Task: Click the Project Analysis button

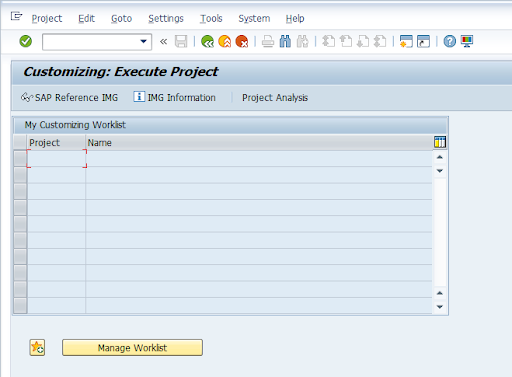Action: pyautogui.click(x=275, y=97)
